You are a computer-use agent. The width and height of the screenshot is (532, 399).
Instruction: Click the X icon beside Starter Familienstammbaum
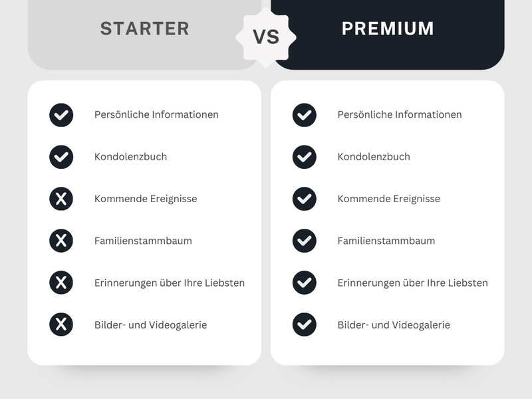tap(61, 241)
